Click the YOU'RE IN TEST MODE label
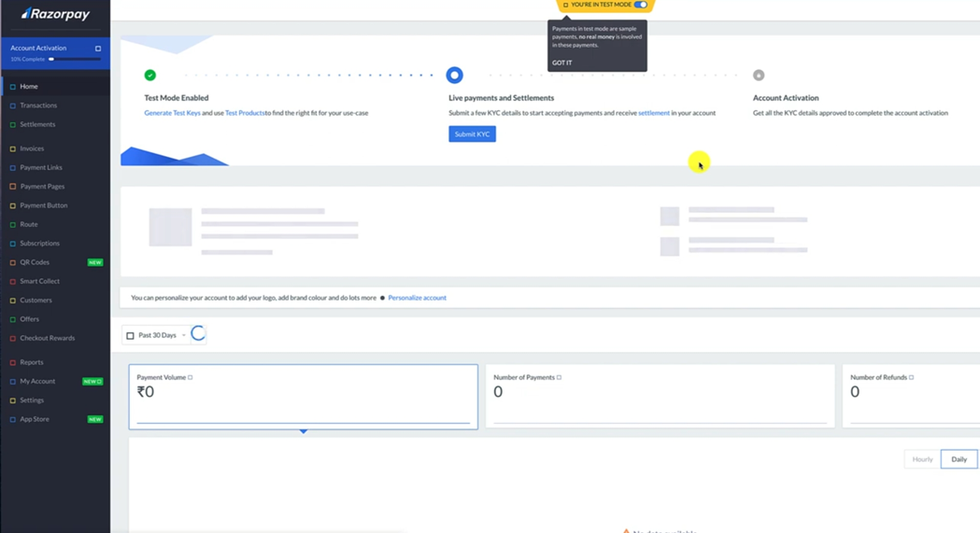 [601, 5]
